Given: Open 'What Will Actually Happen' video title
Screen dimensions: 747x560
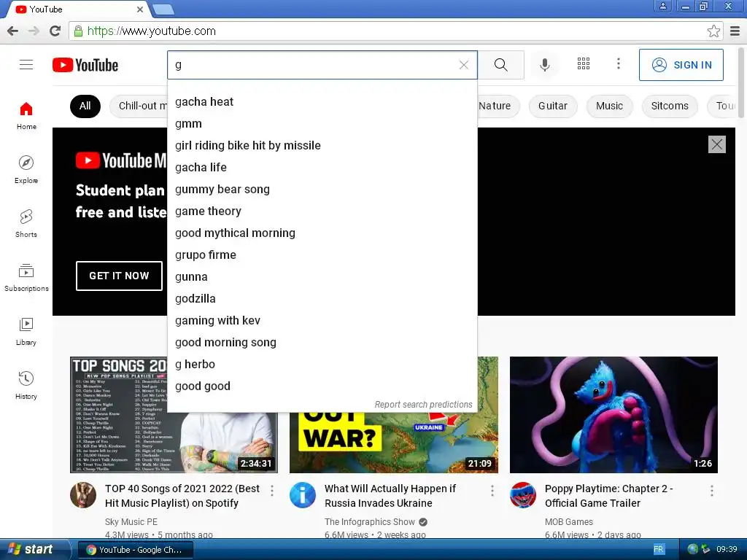Looking at the screenshot, I should (x=390, y=496).
